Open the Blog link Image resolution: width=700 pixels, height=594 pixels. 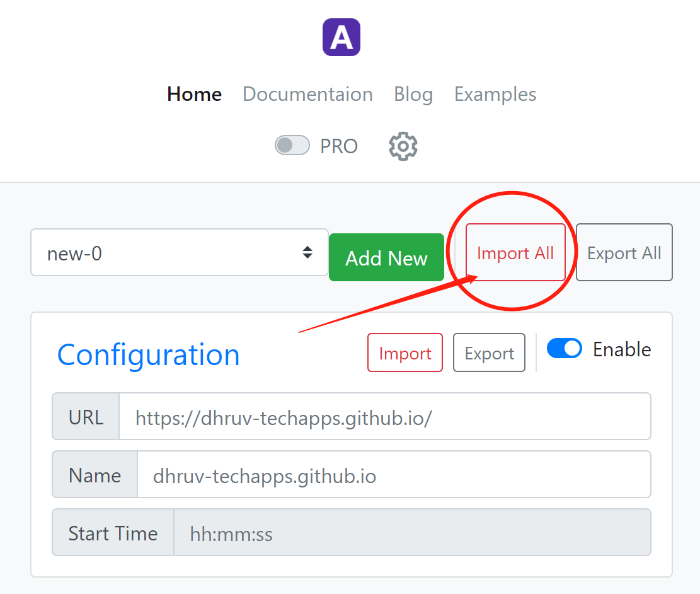point(413,95)
